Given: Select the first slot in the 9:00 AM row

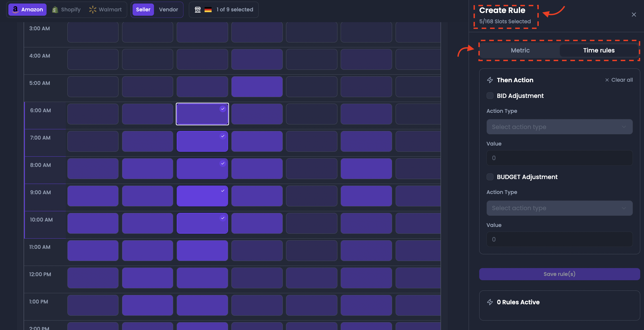Looking at the screenshot, I should coord(93,196).
